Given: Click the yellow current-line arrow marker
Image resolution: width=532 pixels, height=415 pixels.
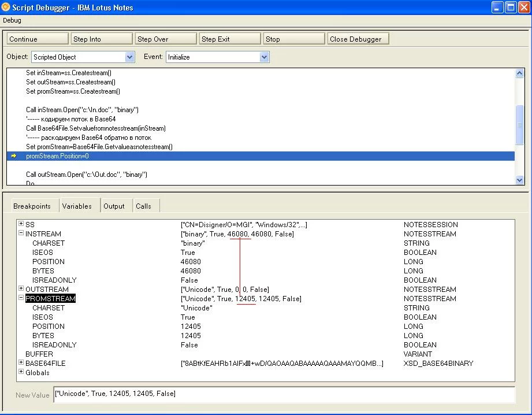Looking at the screenshot, I should pyautogui.click(x=14, y=156).
